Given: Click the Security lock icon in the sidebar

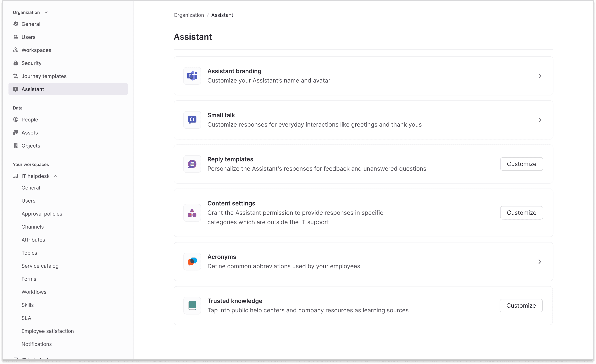Looking at the screenshot, I should [16, 63].
